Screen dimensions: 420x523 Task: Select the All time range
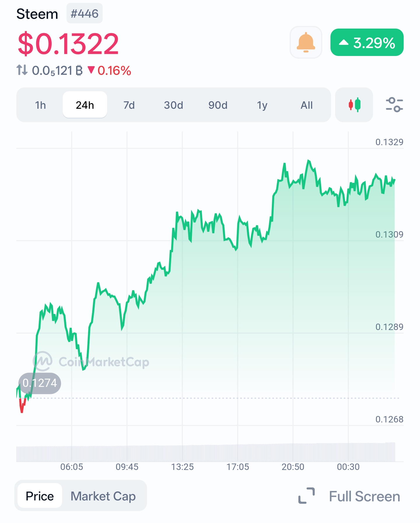point(307,105)
